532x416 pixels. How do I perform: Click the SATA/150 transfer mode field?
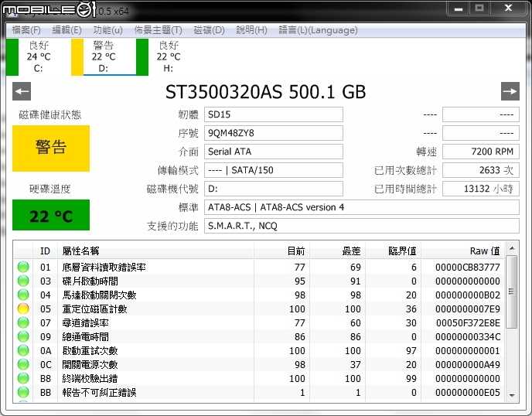click(274, 170)
